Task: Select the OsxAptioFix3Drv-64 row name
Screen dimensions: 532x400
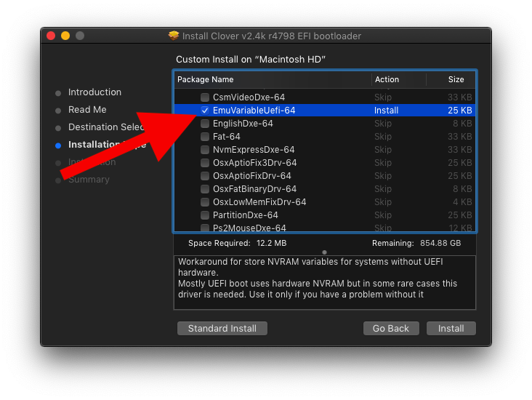Action: [x=254, y=163]
